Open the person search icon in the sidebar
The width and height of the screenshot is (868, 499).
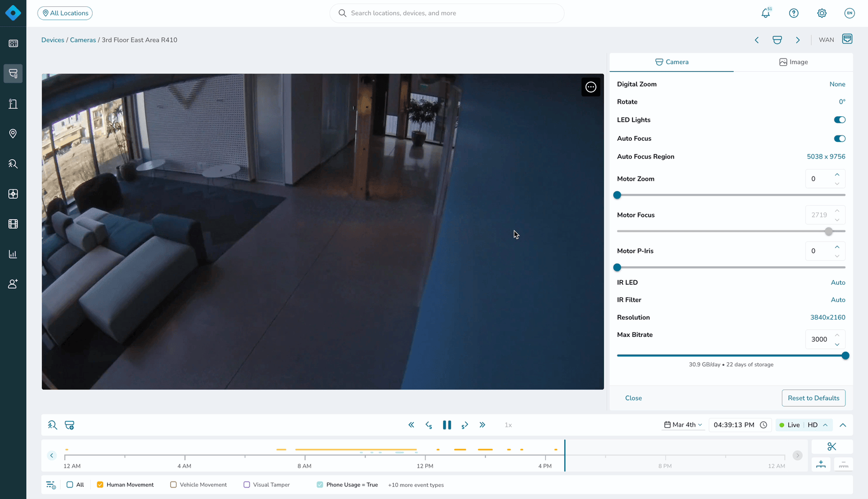click(13, 164)
